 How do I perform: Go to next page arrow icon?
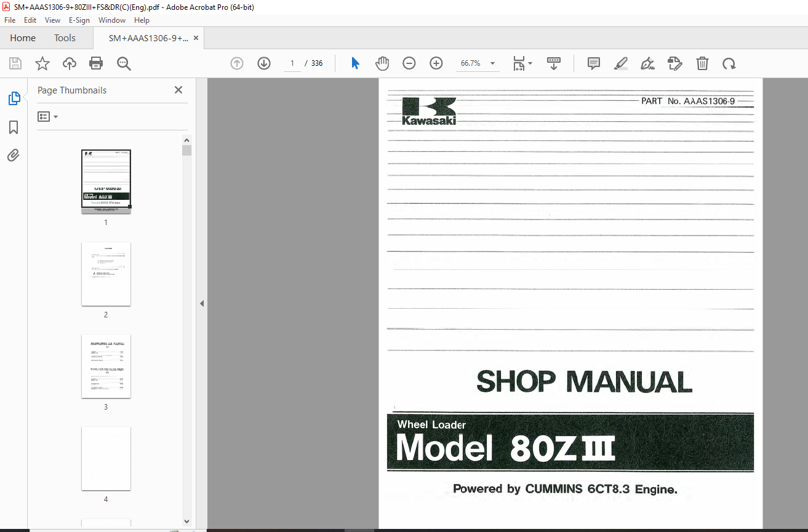pos(264,63)
